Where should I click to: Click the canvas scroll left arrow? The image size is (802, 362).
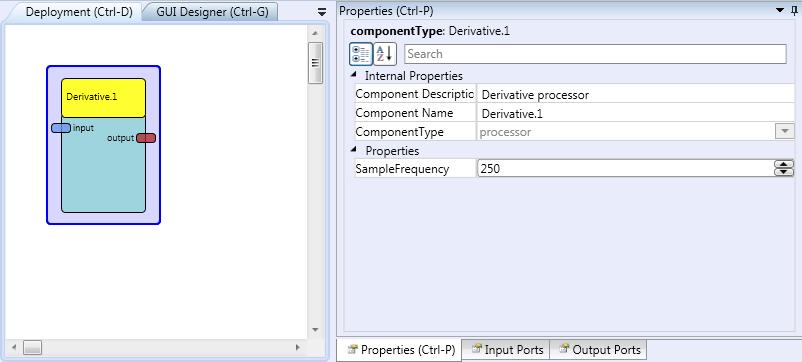click(x=14, y=348)
